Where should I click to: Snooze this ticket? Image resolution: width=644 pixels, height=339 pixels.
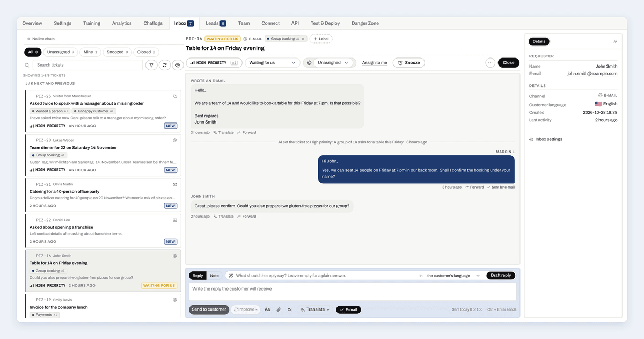[x=409, y=63]
